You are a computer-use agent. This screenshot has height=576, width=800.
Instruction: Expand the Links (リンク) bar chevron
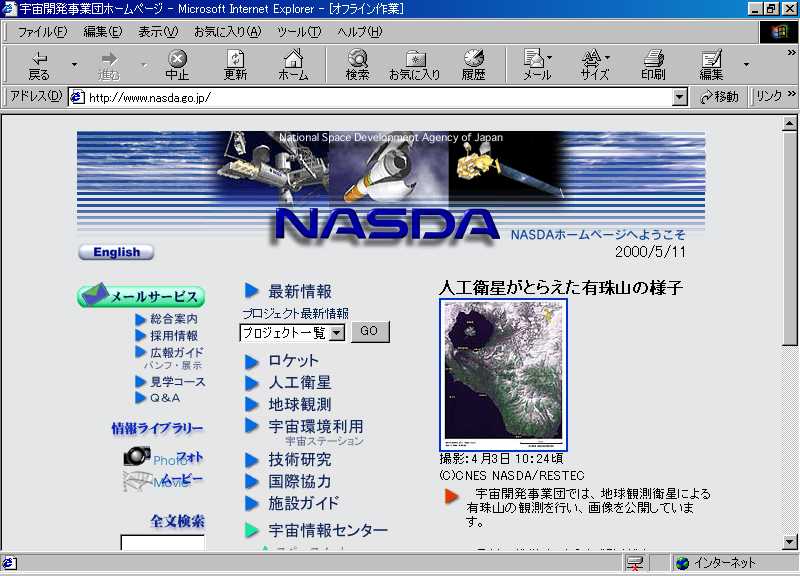pos(791,94)
